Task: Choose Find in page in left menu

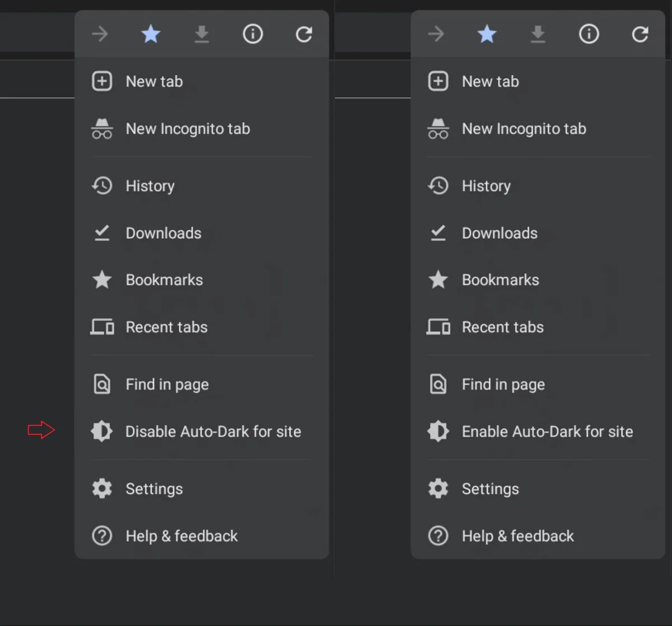Action: [202, 384]
